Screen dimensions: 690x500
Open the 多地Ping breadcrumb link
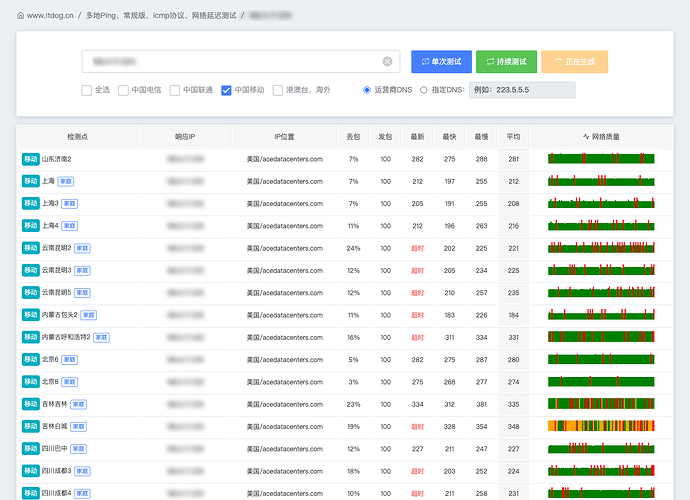(161, 15)
